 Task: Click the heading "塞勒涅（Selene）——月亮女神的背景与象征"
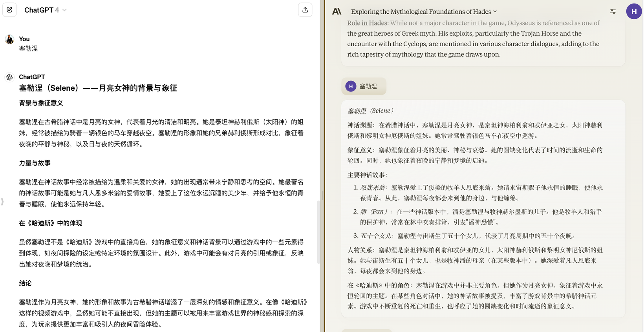click(98, 88)
